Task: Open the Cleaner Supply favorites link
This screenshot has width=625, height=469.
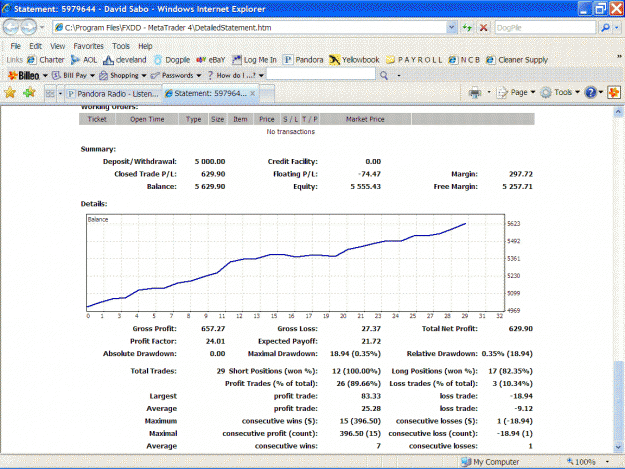Action: tap(517, 60)
